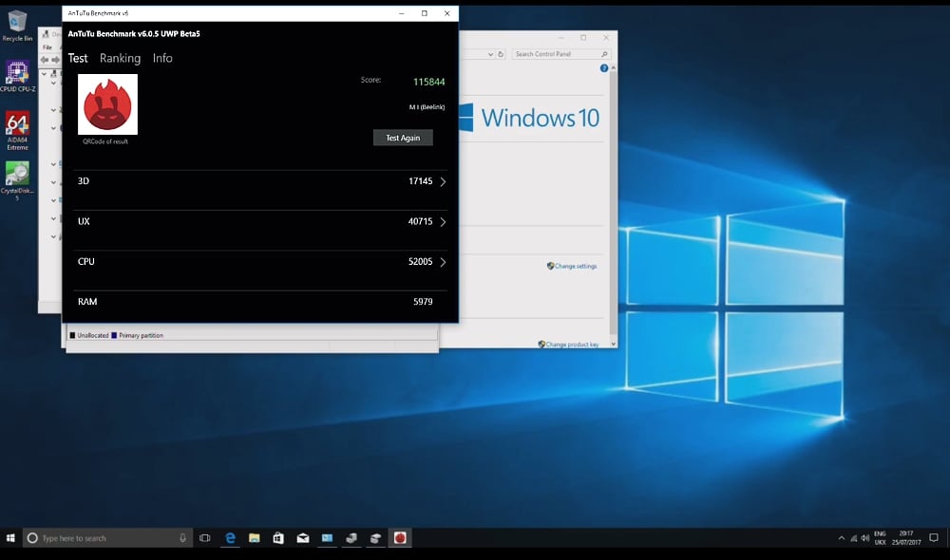The image size is (950, 560).
Task: Switch to the Ranking tab
Action: click(x=120, y=58)
